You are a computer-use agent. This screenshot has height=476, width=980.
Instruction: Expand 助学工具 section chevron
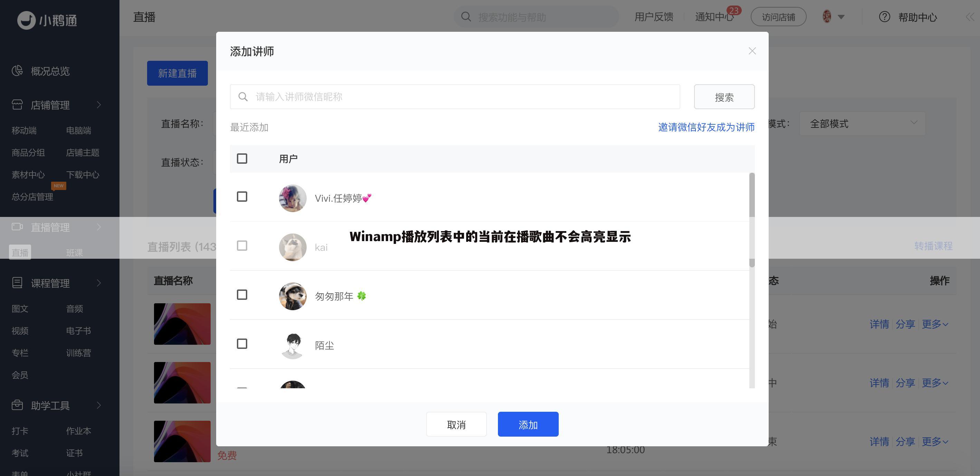[99, 405]
